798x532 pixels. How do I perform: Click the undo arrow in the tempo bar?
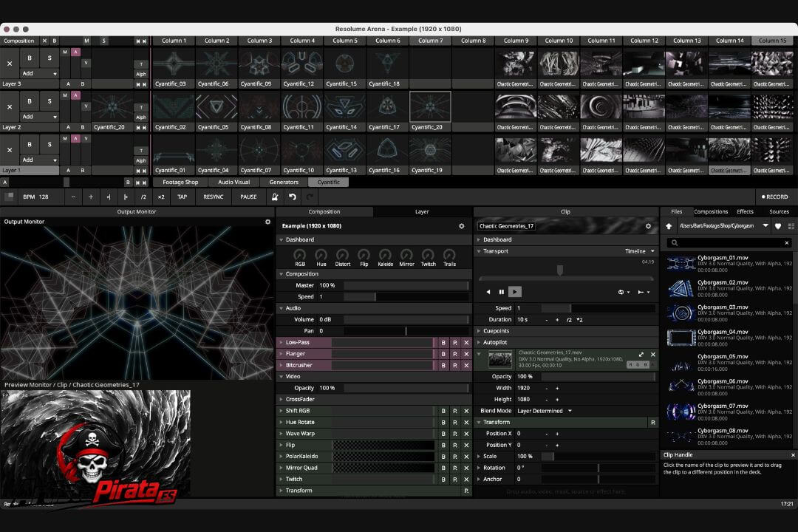click(x=292, y=197)
